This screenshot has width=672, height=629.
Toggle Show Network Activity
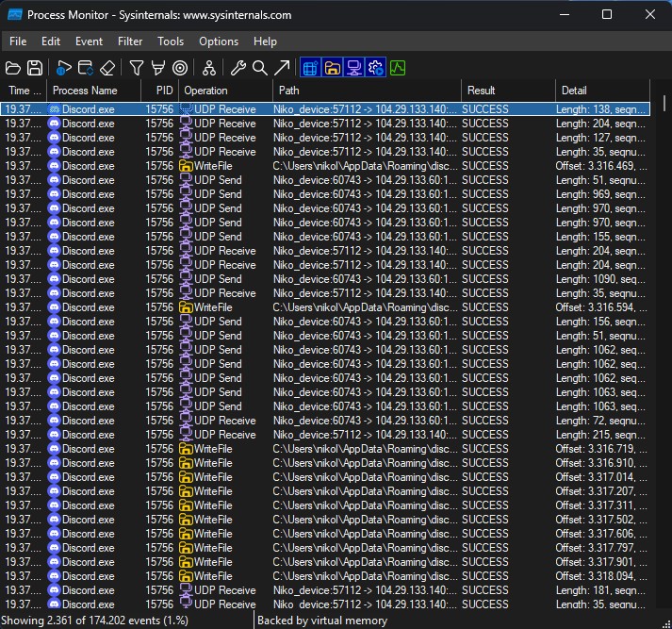[354, 68]
